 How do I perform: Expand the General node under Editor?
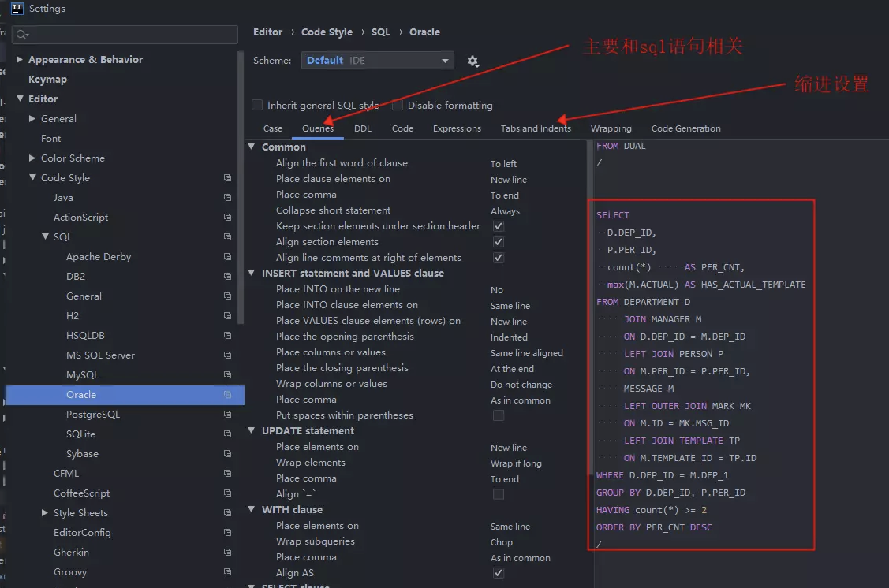click(x=32, y=118)
